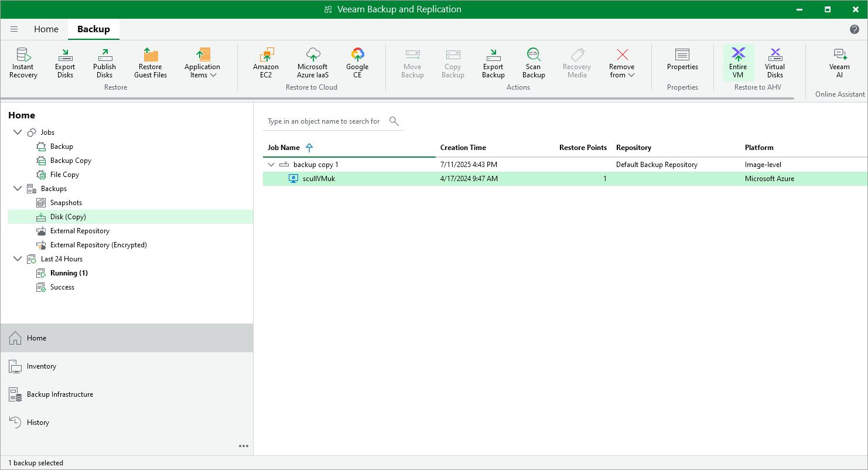
Task: Select the backup copy 1 job row
Action: [565, 165]
